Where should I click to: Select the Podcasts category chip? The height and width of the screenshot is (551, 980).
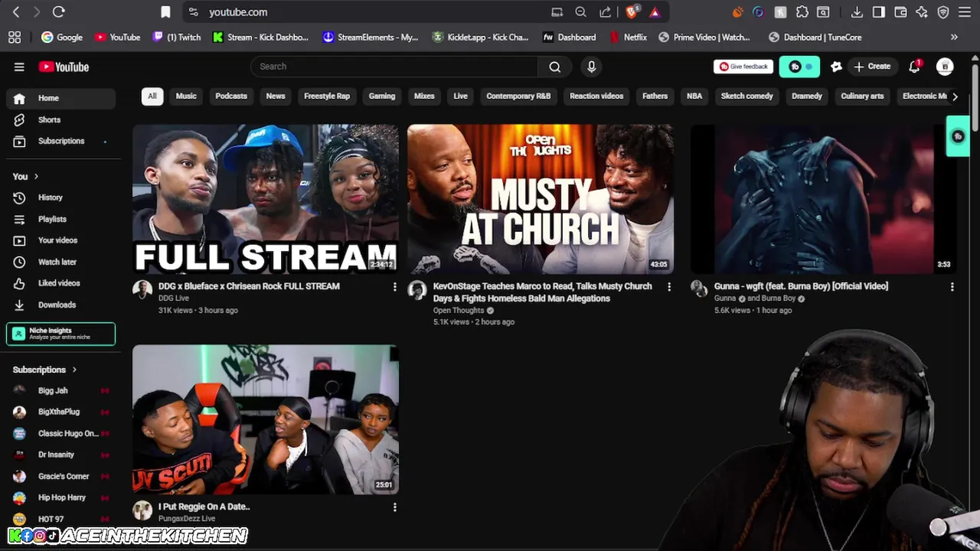point(231,96)
